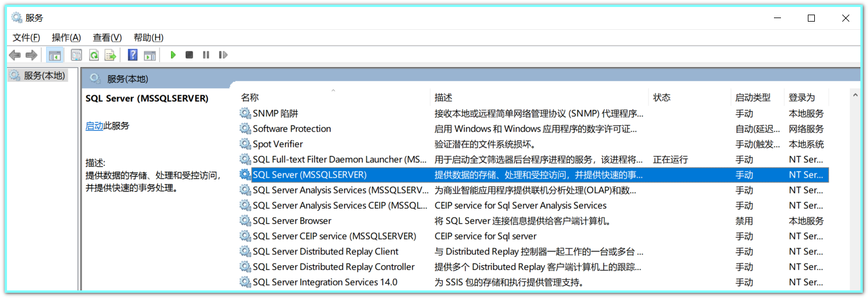Viewport: 868px width, 298px height.
Task: Sort by the 登录为 column header
Action: [802, 98]
